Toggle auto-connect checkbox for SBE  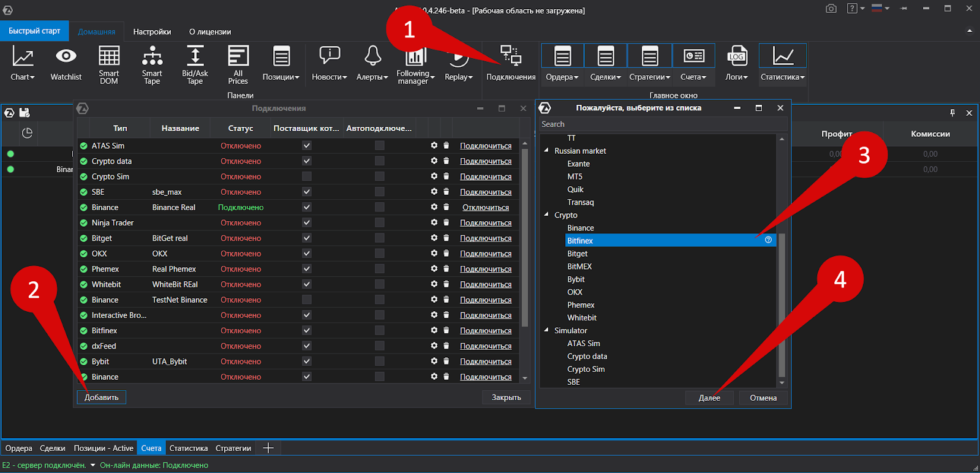(380, 192)
